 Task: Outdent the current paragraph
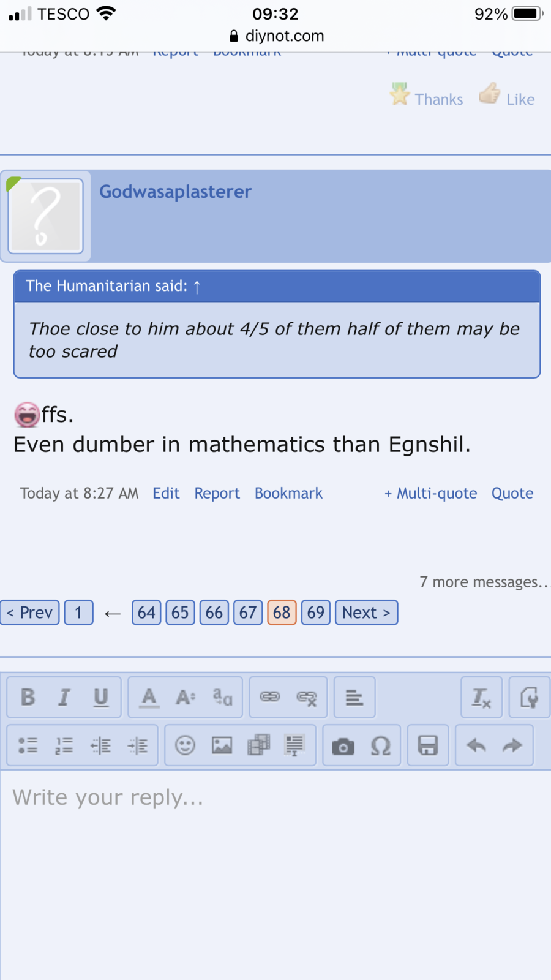pyautogui.click(x=101, y=745)
